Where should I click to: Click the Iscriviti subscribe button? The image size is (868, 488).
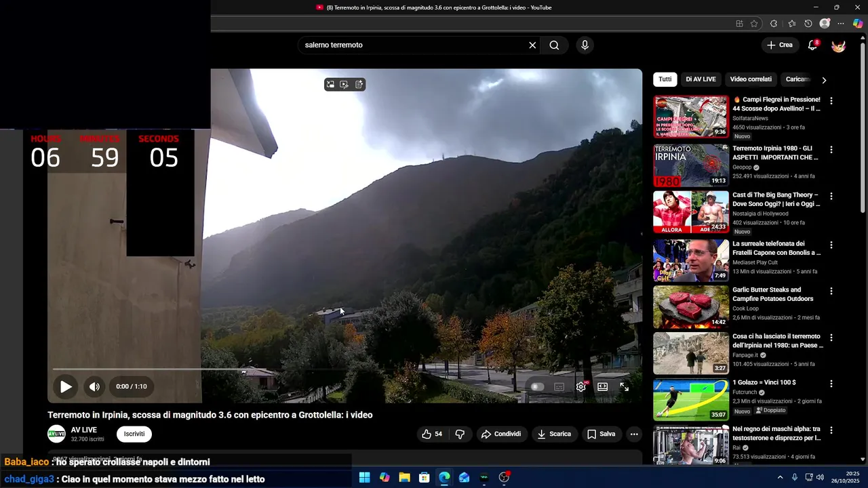[134, 434]
